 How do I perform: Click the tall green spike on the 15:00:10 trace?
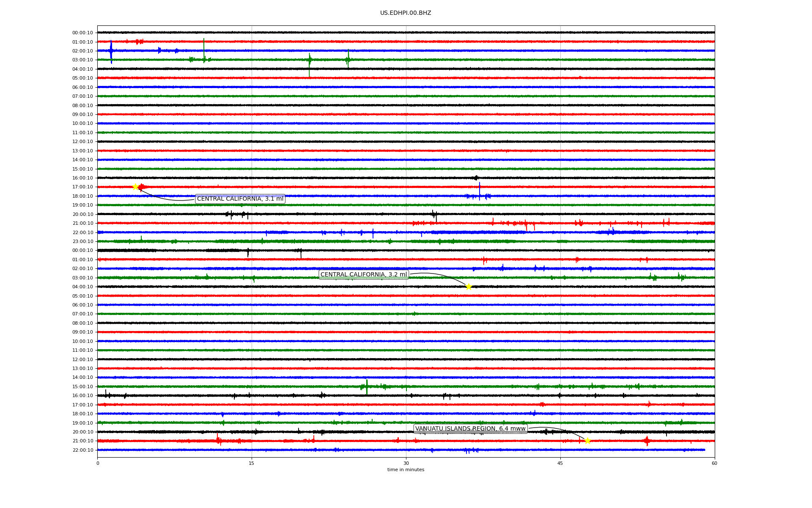pyautogui.click(x=367, y=386)
